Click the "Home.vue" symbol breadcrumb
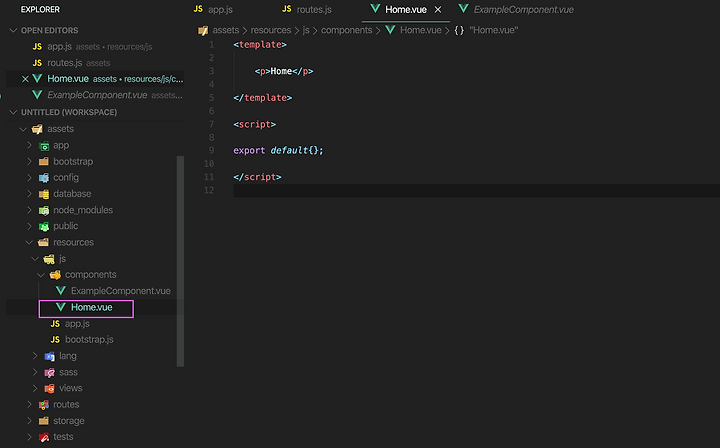Screen dimensions: 720x448 [493, 30]
